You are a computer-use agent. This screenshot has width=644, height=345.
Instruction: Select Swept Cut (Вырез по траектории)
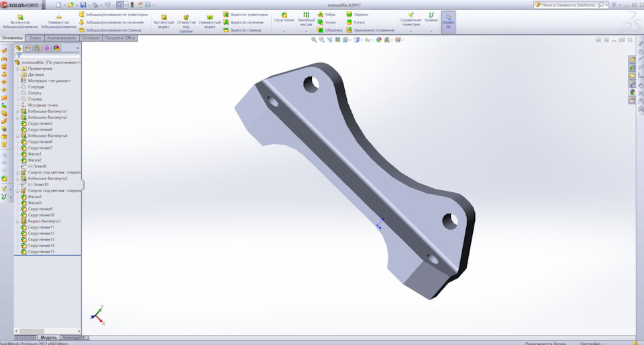[x=246, y=14]
